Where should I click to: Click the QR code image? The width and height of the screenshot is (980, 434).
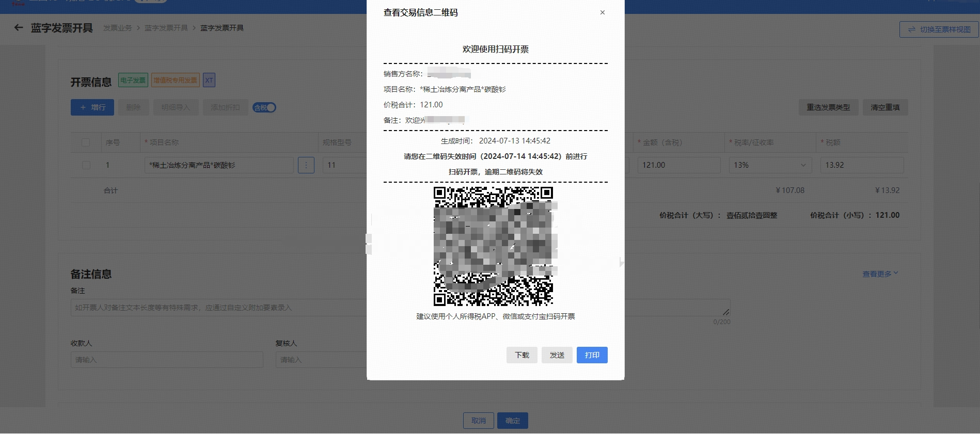point(493,246)
